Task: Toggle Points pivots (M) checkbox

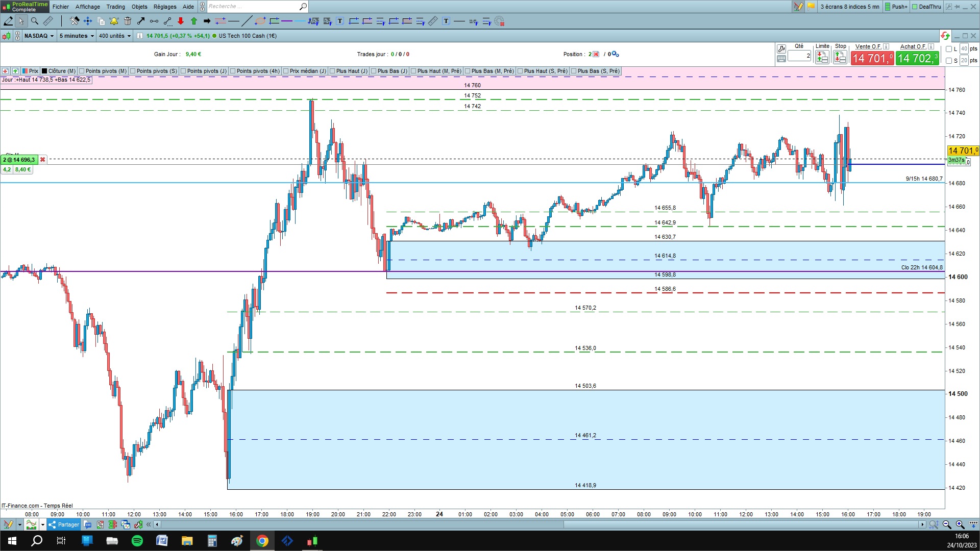Action: pyautogui.click(x=82, y=71)
